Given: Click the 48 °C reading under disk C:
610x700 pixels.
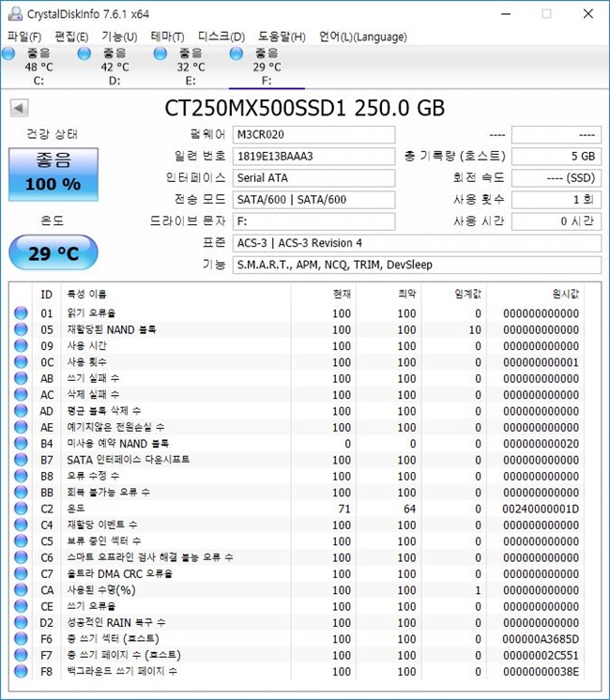Looking at the screenshot, I should 38,68.
